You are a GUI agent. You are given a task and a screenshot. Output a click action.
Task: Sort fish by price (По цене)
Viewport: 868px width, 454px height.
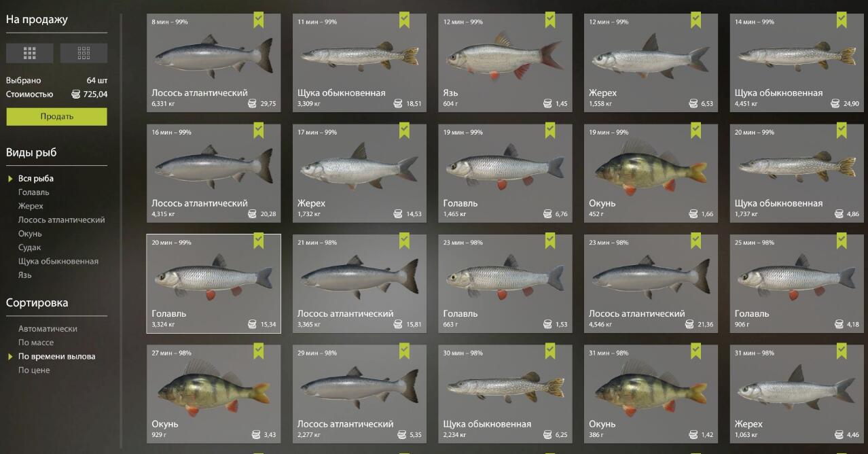click(x=34, y=370)
